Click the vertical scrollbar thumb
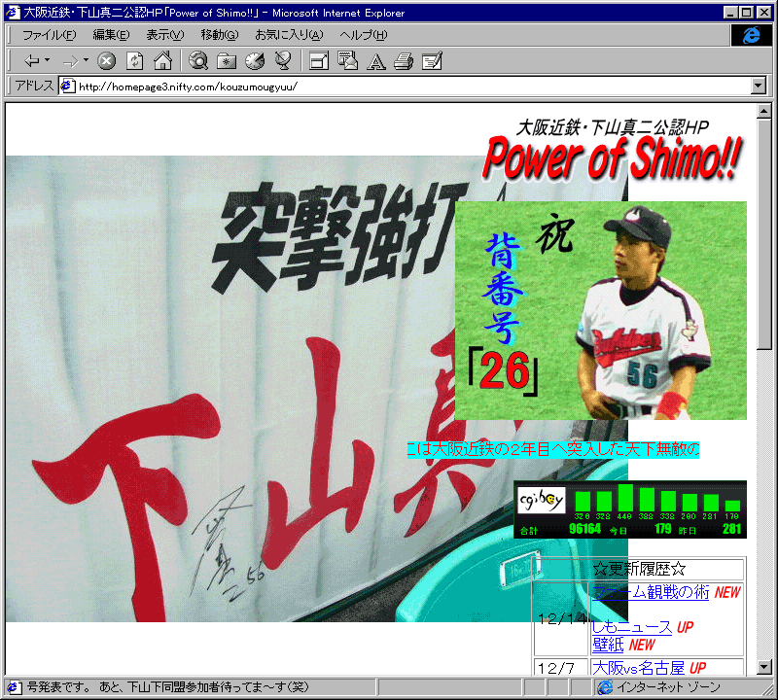Viewport: 778px width, 700px height. point(764,234)
